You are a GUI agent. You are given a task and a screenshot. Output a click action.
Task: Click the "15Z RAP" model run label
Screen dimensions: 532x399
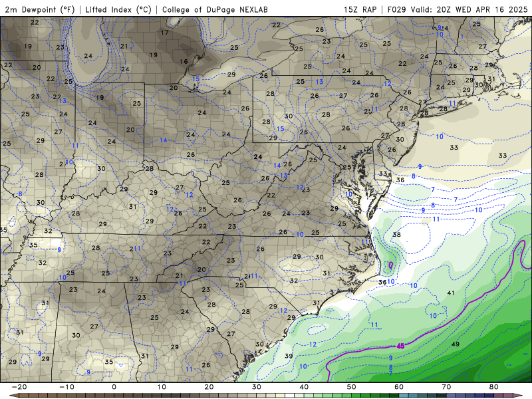[360, 9]
